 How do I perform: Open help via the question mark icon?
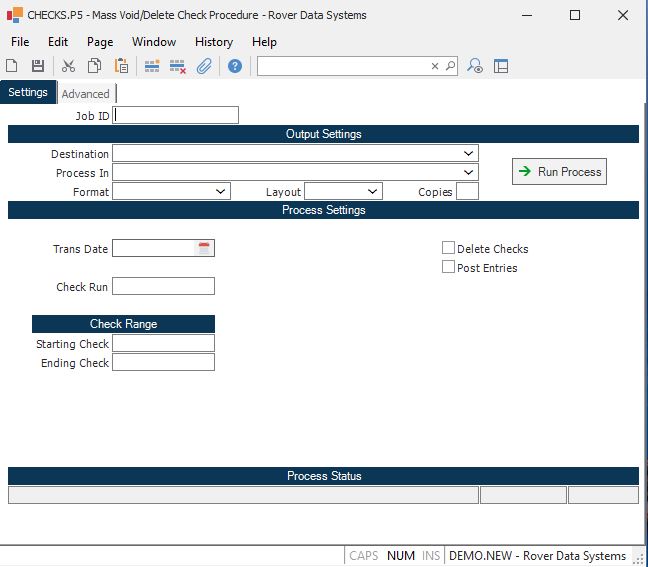point(235,66)
